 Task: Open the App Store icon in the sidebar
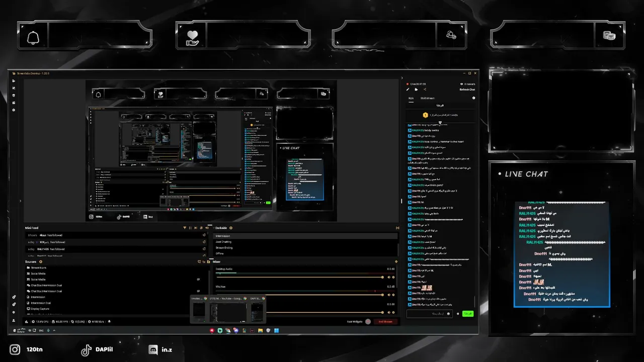coord(14,96)
